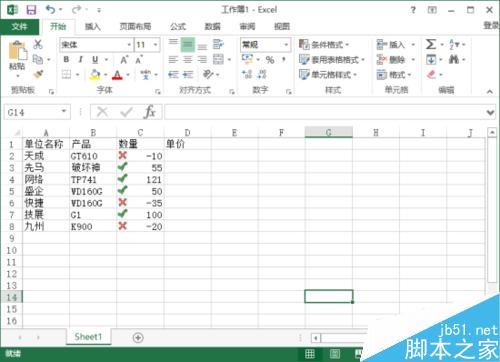This screenshot has width=500, height=362.
Task: Toggle top vertical alignment
Action: pos(173,43)
